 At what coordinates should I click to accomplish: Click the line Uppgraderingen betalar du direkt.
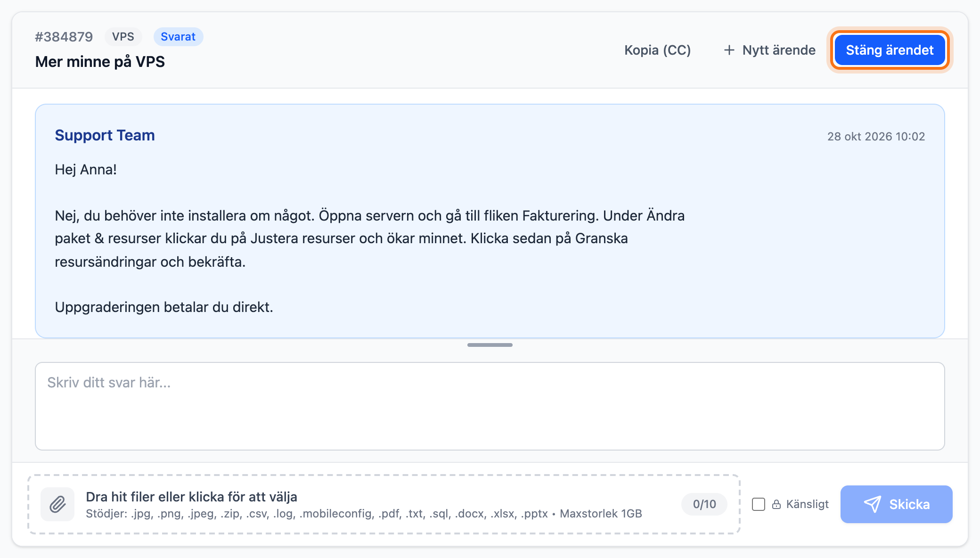click(x=164, y=307)
